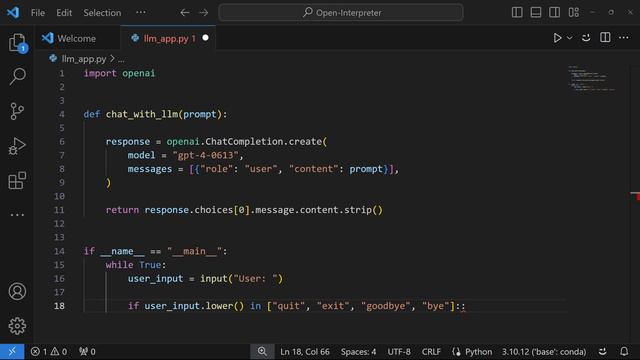Image resolution: width=640 pixels, height=360 pixels.
Task: Open more editor actions ellipsis
Action: point(624,38)
